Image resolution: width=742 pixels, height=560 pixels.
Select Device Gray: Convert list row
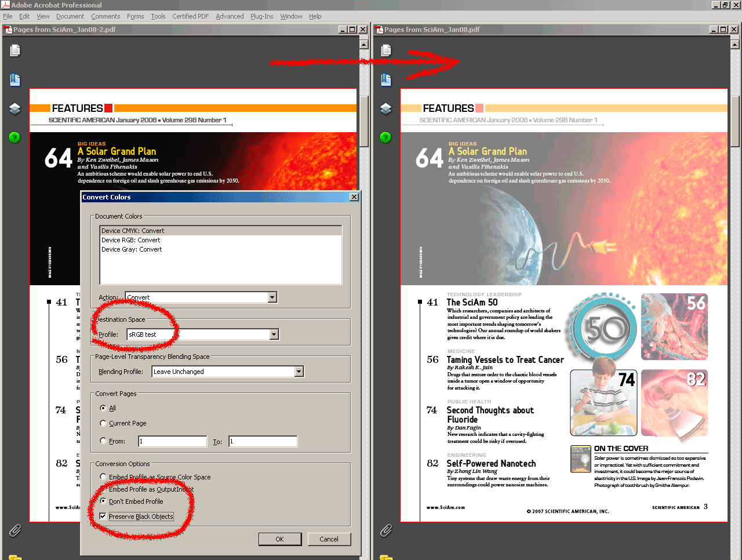(x=221, y=249)
